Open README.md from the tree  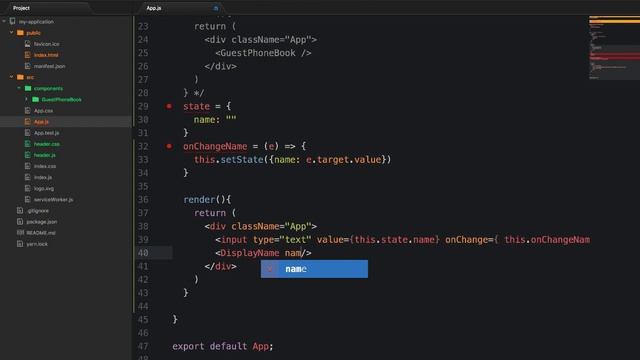tap(41, 233)
